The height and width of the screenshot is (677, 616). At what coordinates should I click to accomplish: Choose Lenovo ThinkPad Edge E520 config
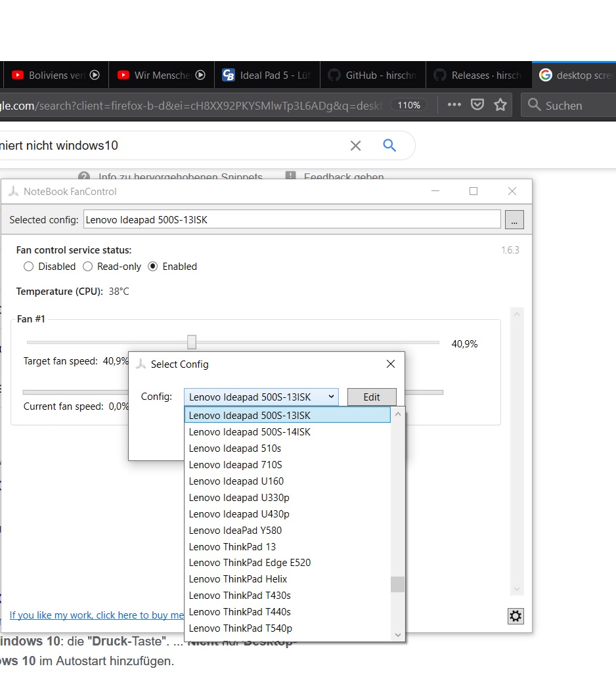(x=288, y=563)
